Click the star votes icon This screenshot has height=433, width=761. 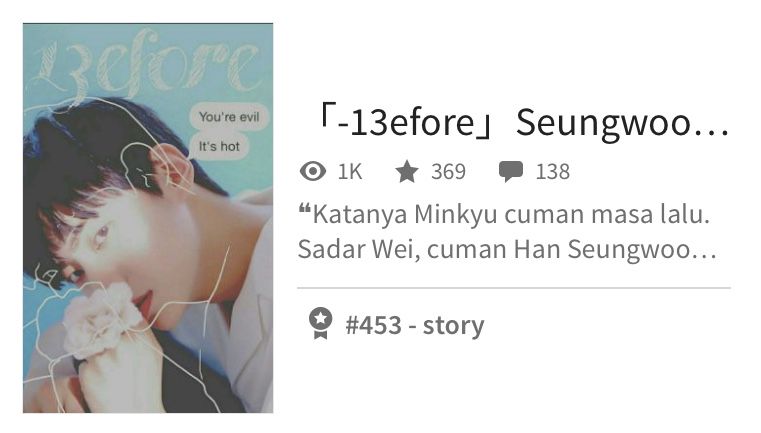(407, 171)
